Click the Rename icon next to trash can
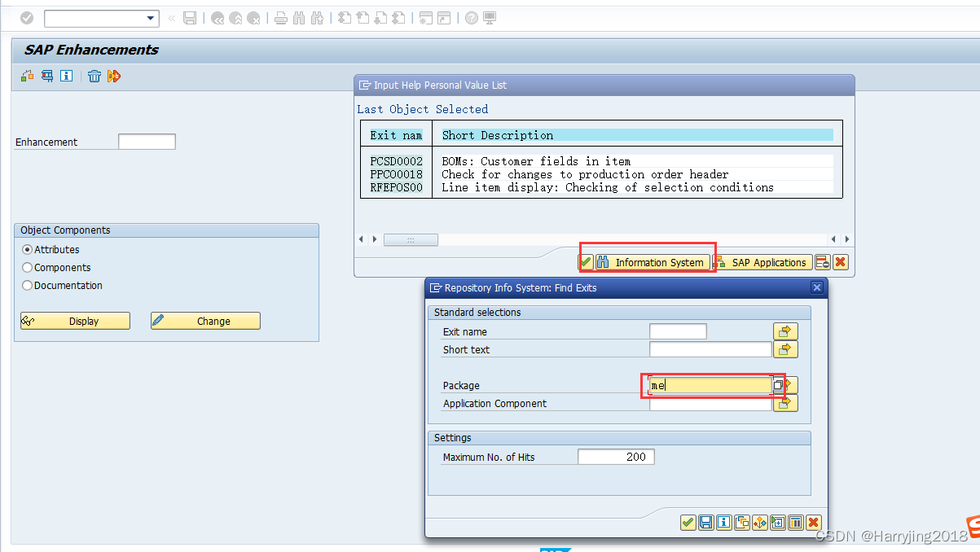Image resolution: width=980 pixels, height=552 pixels. pyautogui.click(x=114, y=76)
